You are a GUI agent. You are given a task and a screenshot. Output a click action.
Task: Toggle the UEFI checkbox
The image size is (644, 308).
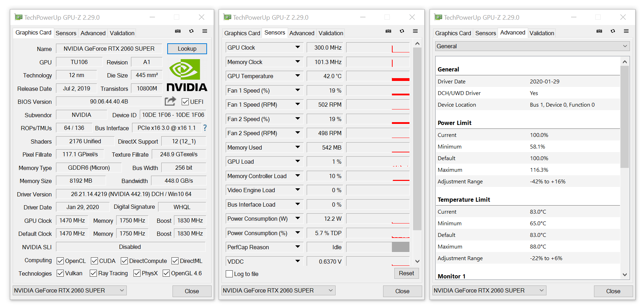pyautogui.click(x=185, y=102)
